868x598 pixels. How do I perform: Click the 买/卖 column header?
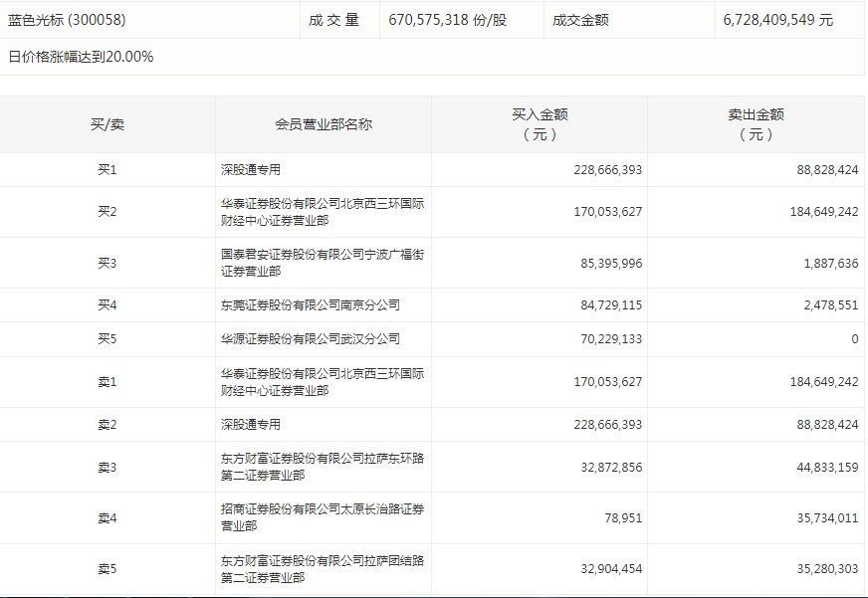(x=108, y=124)
